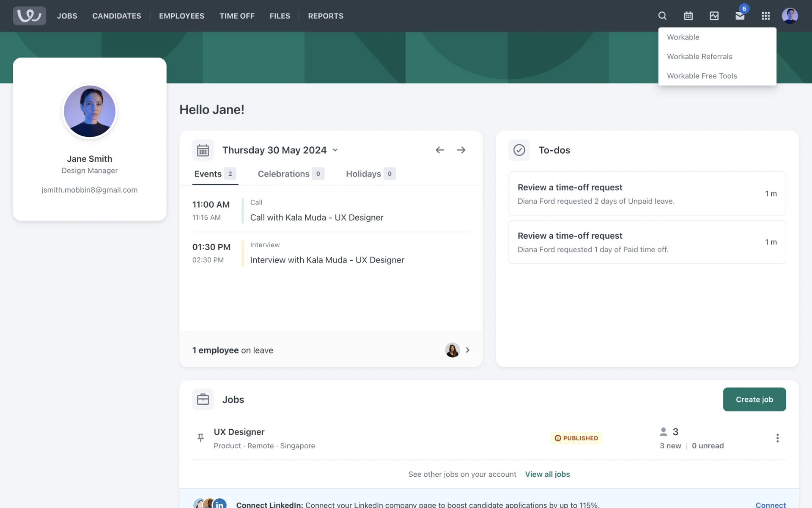Open UX Designer three-dot options menu
The width and height of the screenshot is (812, 508).
(777, 438)
